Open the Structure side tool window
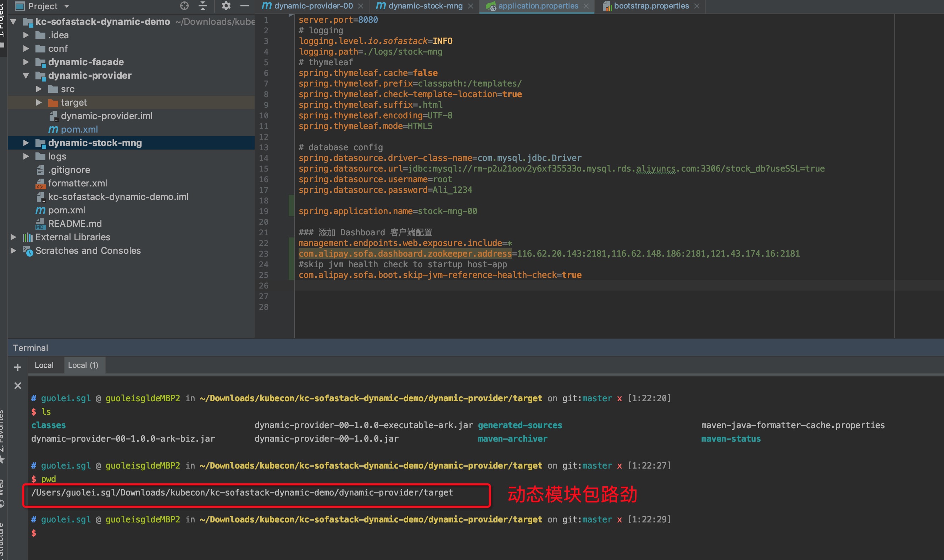 tap(2, 542)
